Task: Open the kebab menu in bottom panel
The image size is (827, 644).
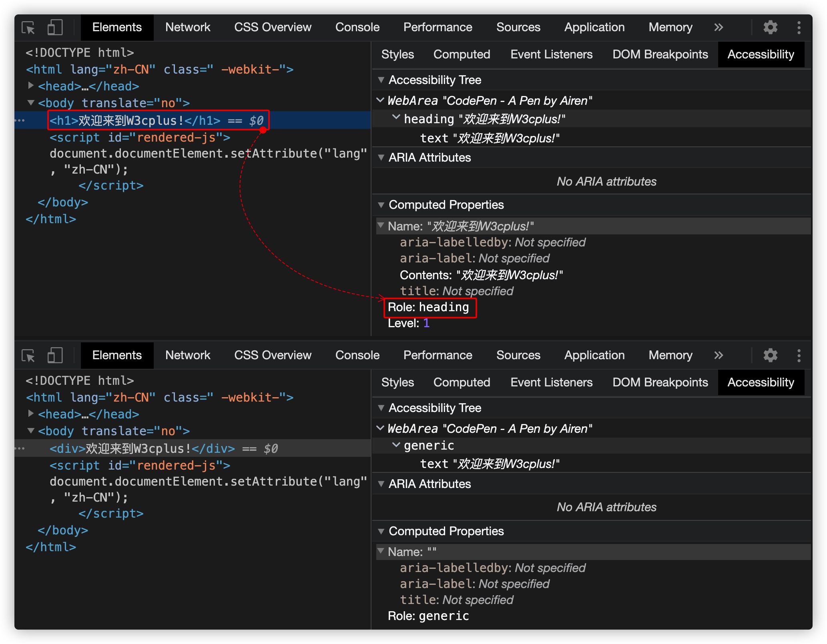Action: click(x=799, y=356)
